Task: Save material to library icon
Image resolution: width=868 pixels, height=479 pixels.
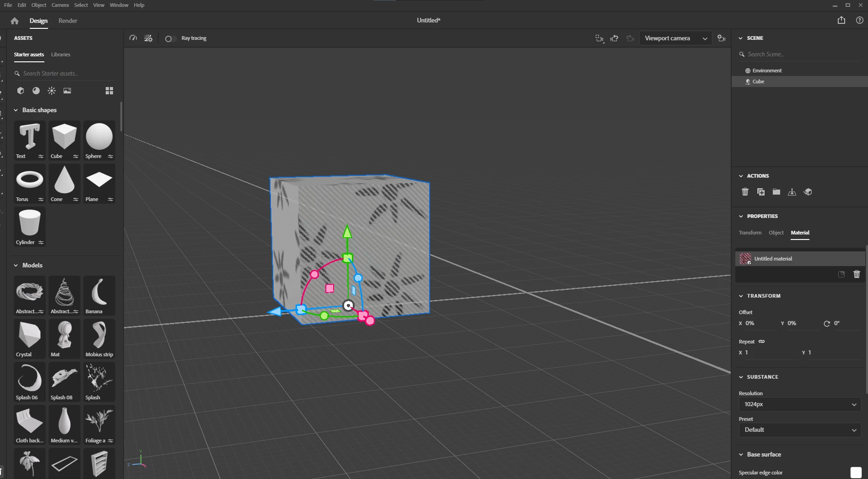Action: click(x=841, y=274)
